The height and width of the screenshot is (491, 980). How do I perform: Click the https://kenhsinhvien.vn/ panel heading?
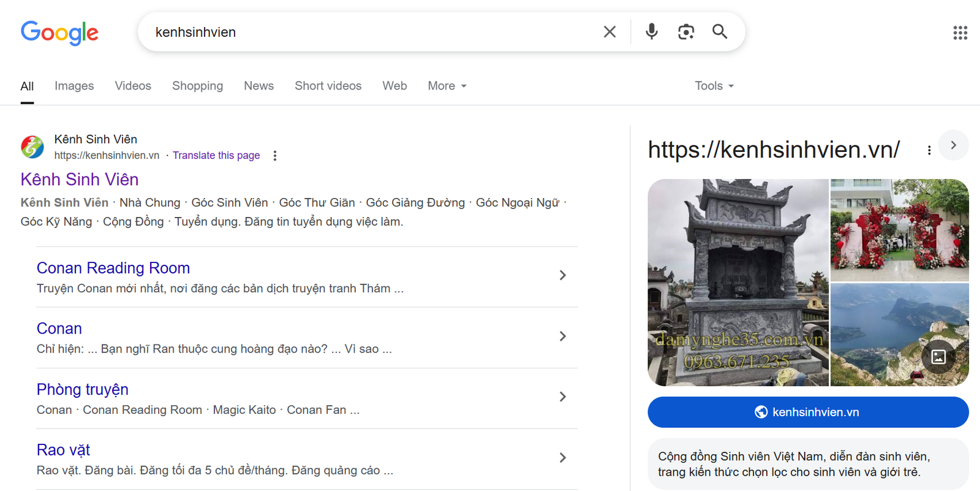pyautogui.click(x=774, y=150)
